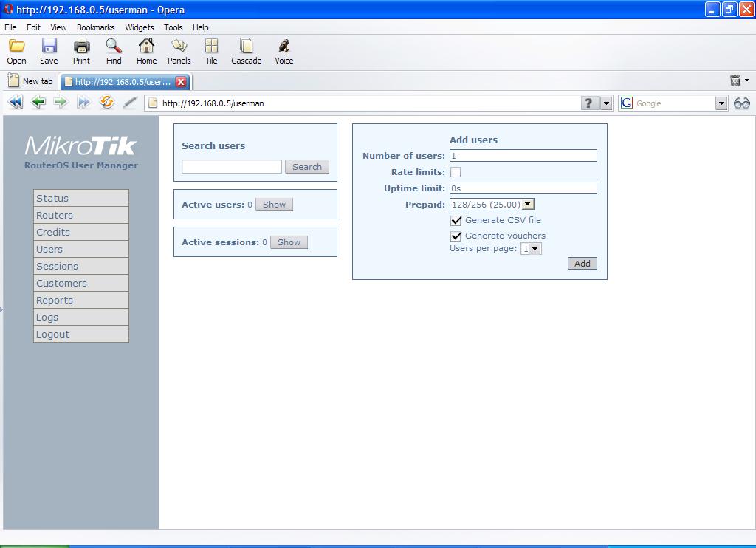
Task: Click the Open folder icon in toolbar
Action: [x=16, y=46]
